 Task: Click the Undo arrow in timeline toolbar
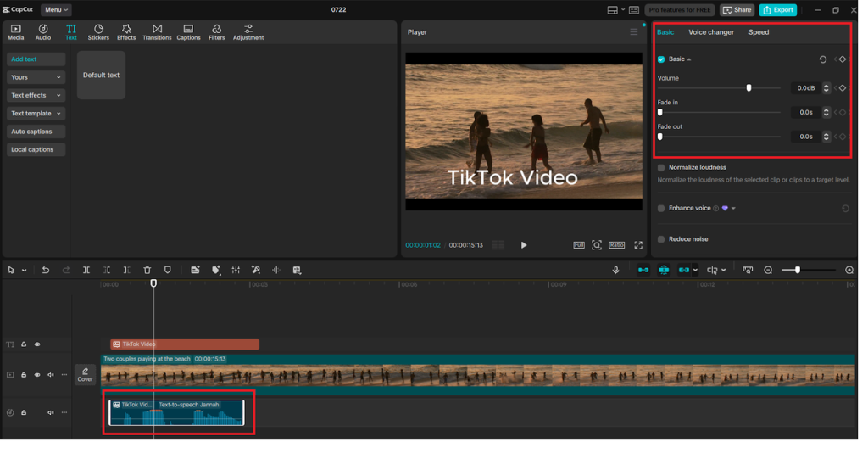46,270
